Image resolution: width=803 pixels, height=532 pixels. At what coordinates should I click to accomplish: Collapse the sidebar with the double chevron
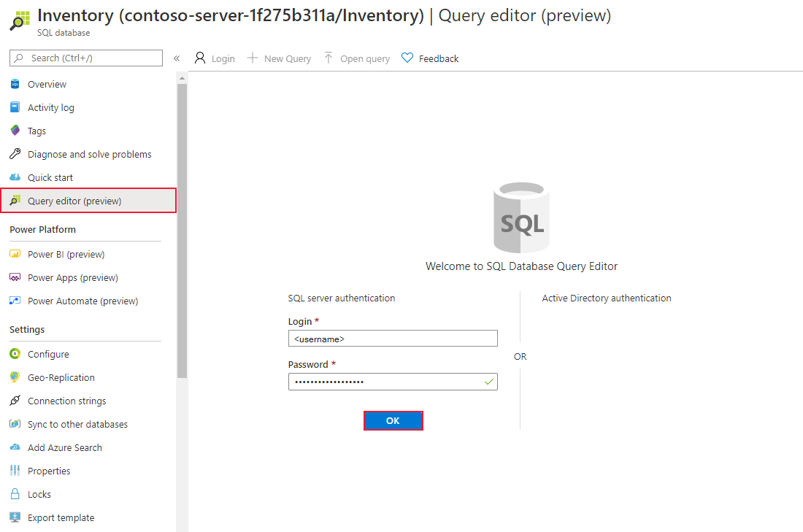pos(176,58)
